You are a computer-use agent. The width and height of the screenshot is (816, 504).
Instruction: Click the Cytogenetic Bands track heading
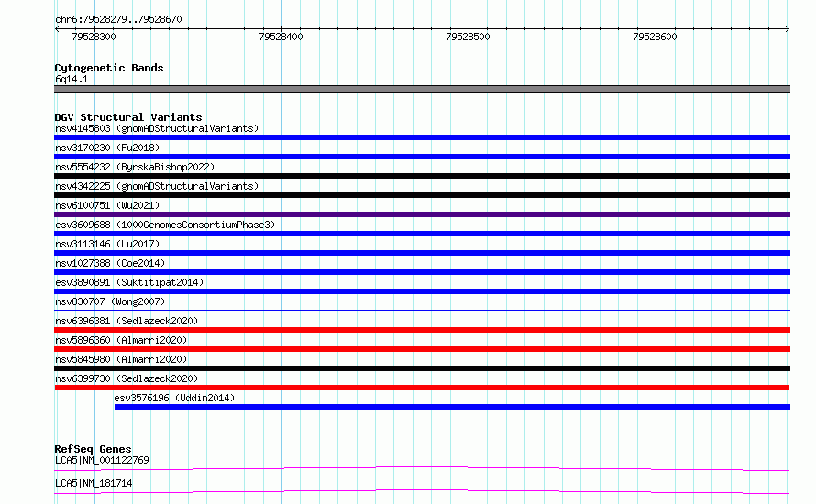[x=109, y=68]
